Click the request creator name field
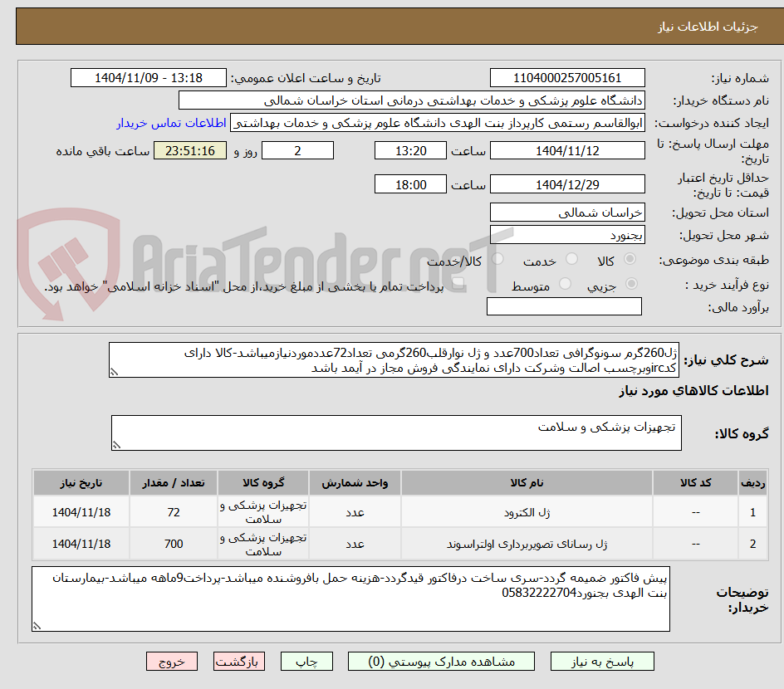The height and width of the screenshot is (689, 784). point(438,123)
